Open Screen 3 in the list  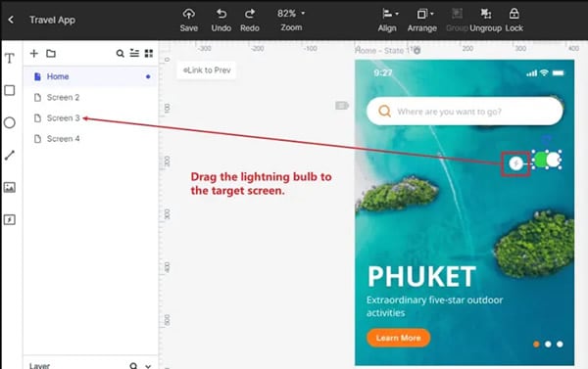(x=90, y=118)
